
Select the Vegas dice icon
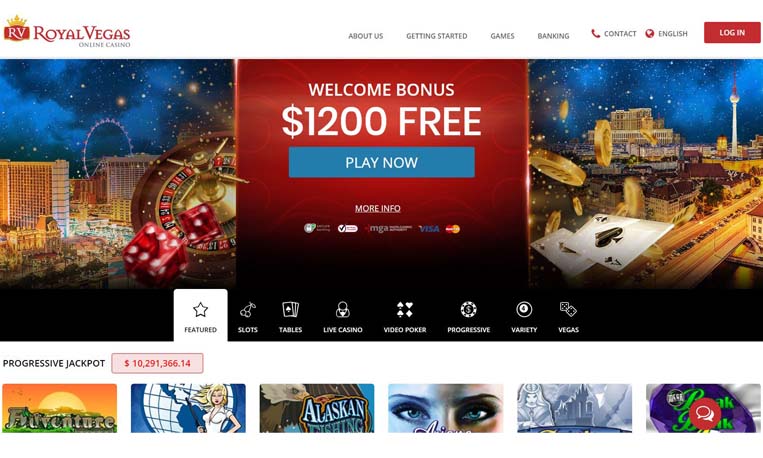[x=568, y=309]
